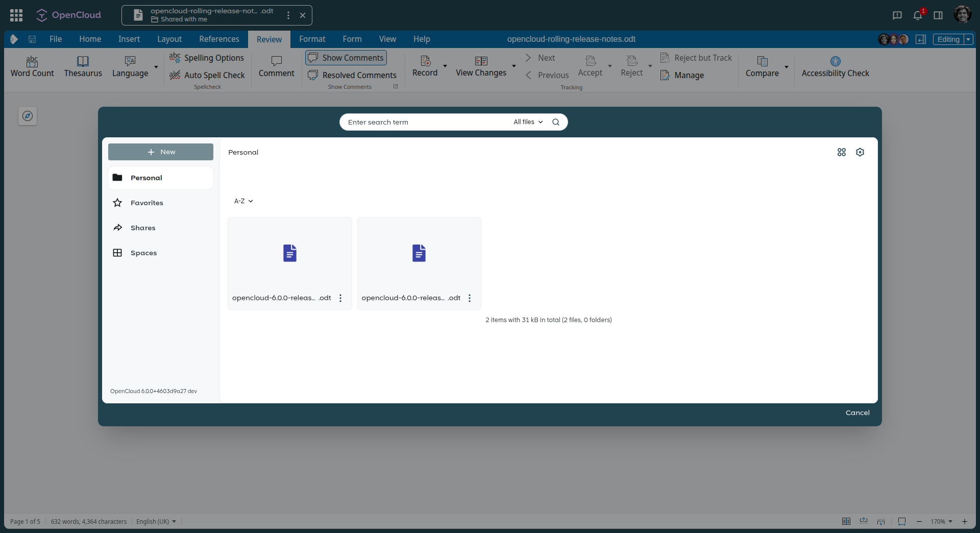
Task: Expand the Editing mode dropdown
Action: [969, 39]
